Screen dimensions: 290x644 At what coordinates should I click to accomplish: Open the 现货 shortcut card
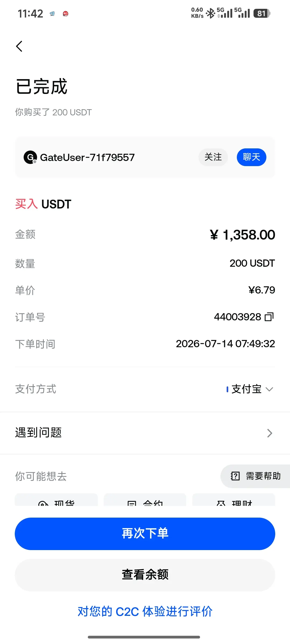click(x=56, y=500)
